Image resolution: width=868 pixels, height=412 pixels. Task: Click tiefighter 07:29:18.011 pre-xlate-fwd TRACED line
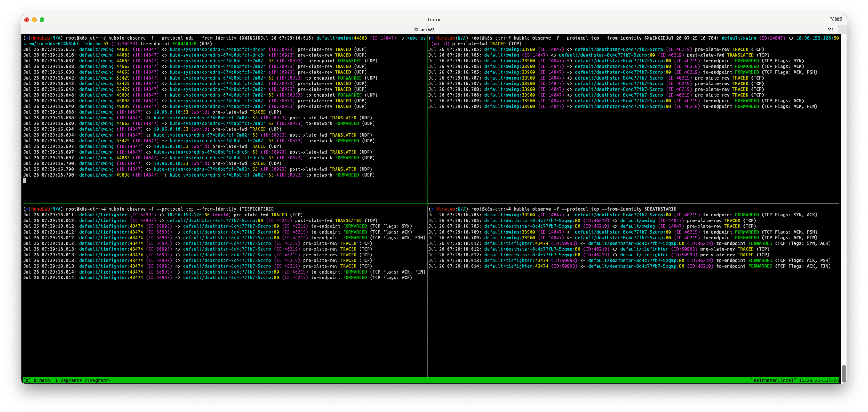(x=163, y=215)
